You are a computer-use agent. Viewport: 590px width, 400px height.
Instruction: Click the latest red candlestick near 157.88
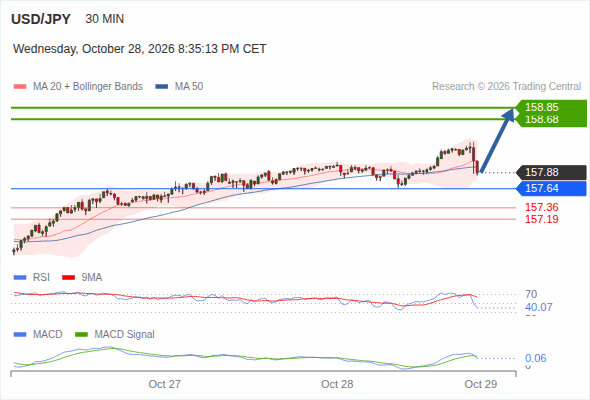[477, 167]
